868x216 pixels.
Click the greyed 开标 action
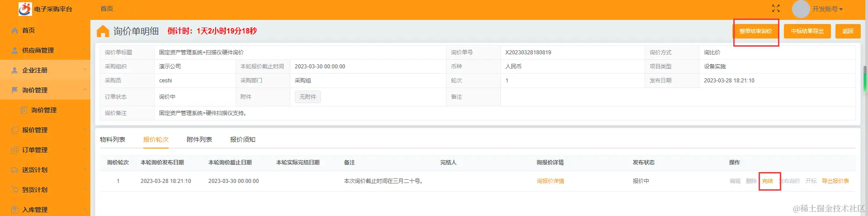click(811, 181)
